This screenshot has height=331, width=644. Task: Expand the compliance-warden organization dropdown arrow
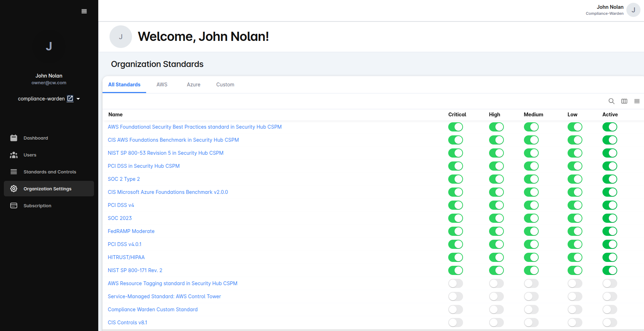point(78,99)
